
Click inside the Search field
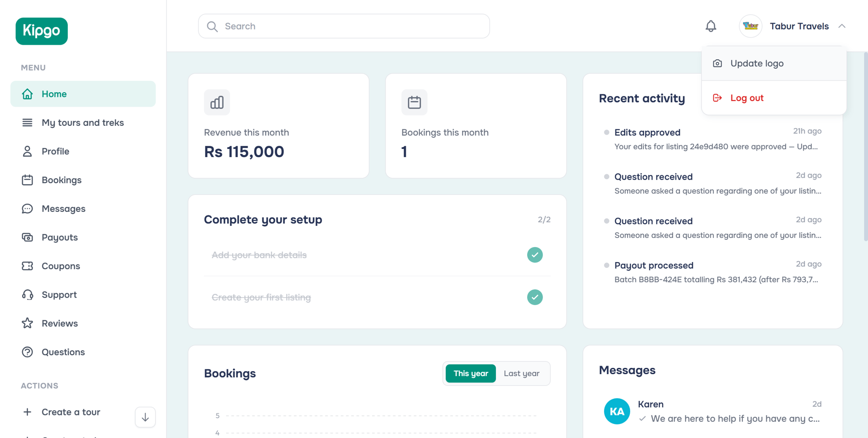(x=344, y=26)
